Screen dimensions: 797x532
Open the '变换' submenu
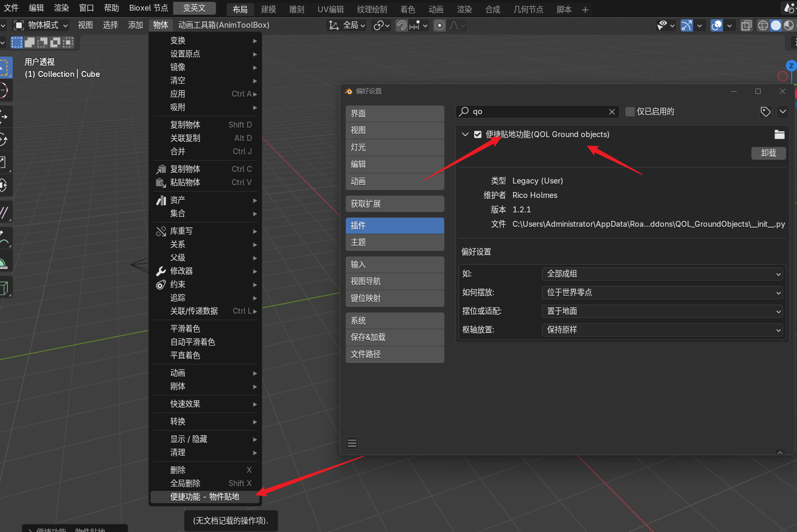[x=205, y=41]
